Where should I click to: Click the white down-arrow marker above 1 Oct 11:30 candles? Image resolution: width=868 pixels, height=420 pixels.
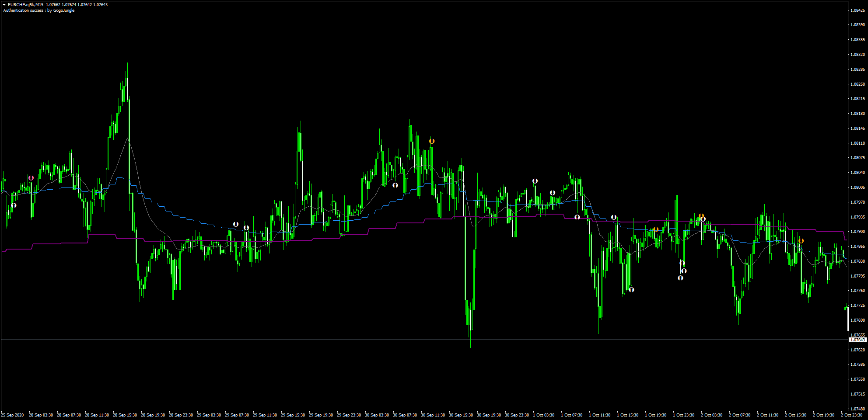pyautogui.click(x=614, y=217)
